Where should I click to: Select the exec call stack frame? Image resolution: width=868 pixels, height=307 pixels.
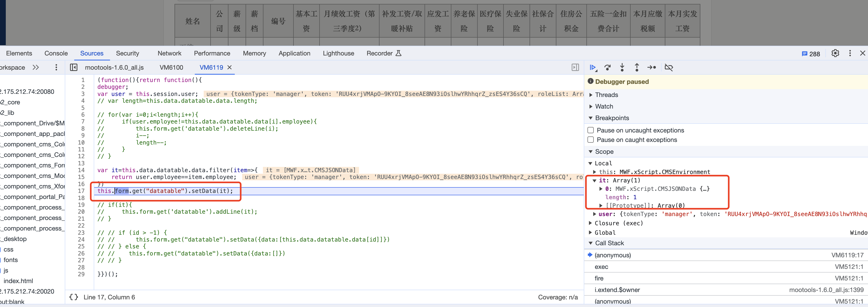coord(601,267)
